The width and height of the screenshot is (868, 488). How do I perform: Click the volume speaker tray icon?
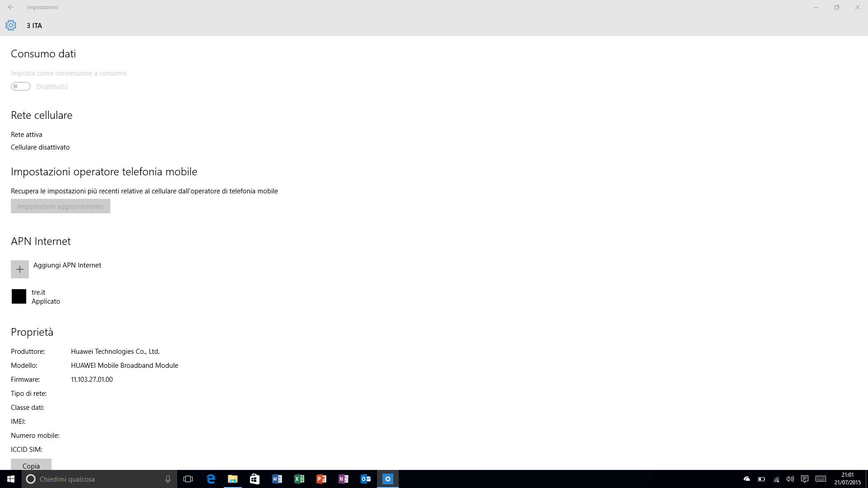coord(790,479)
